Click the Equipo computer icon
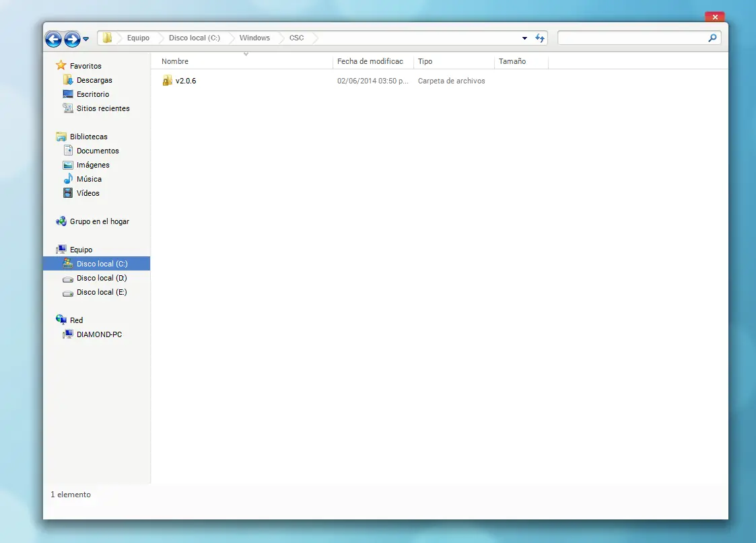 click(61, 249)
